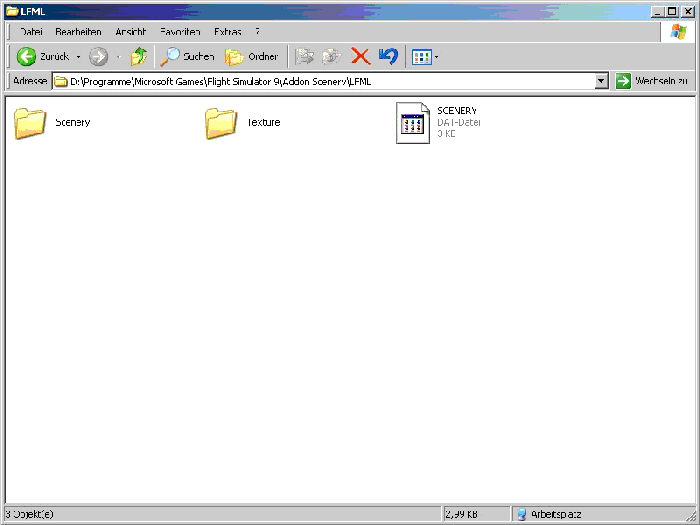
Task: Expand the forward history dropdown arrow
Action: point(117,57)
